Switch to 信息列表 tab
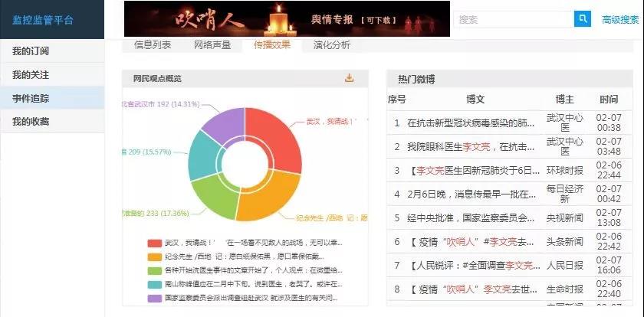The image size is (644, 317). 153,45
